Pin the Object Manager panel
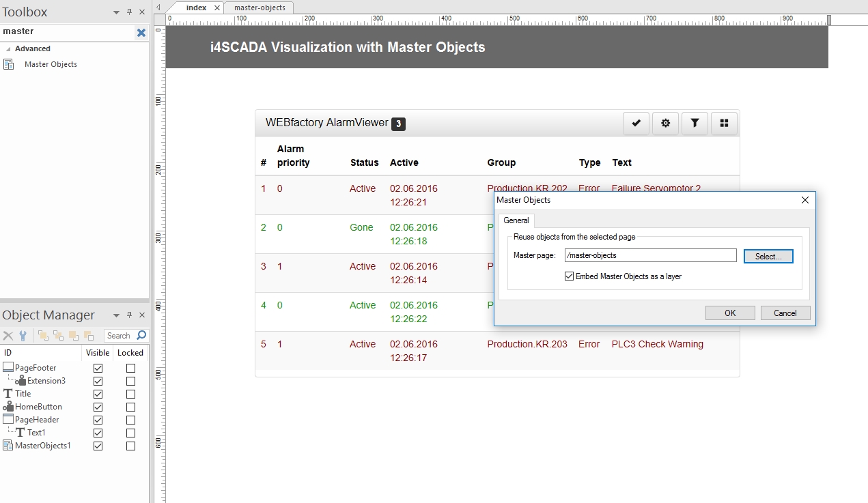Viewport: 868px width, 503px height. point(129,315)
